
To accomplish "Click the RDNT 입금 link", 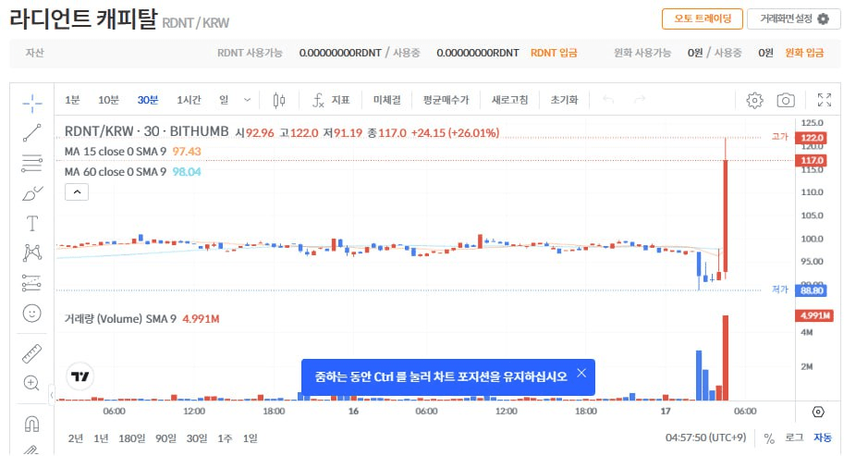I will (554, 53).
